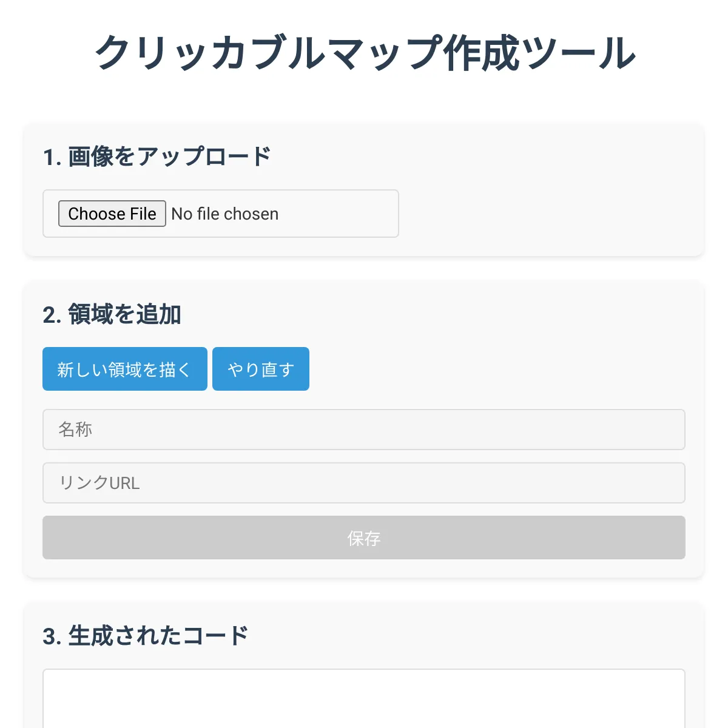Focus the 名称 input field
The height and width of the screenshot is (728, 728).
pyautogui.click(x=364, y=430)
